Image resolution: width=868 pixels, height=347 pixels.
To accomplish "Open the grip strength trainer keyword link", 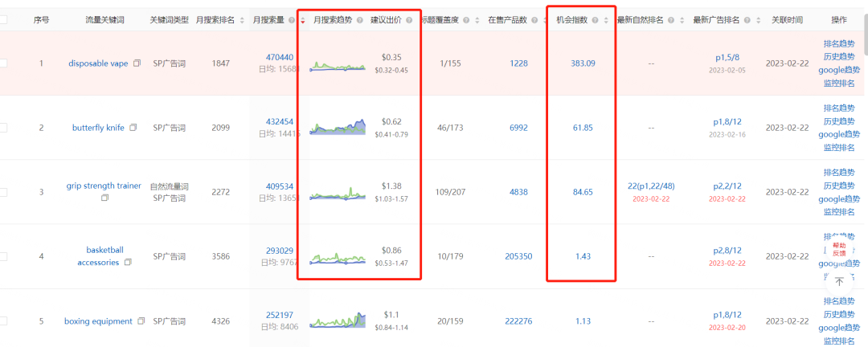I will point(104,186).
